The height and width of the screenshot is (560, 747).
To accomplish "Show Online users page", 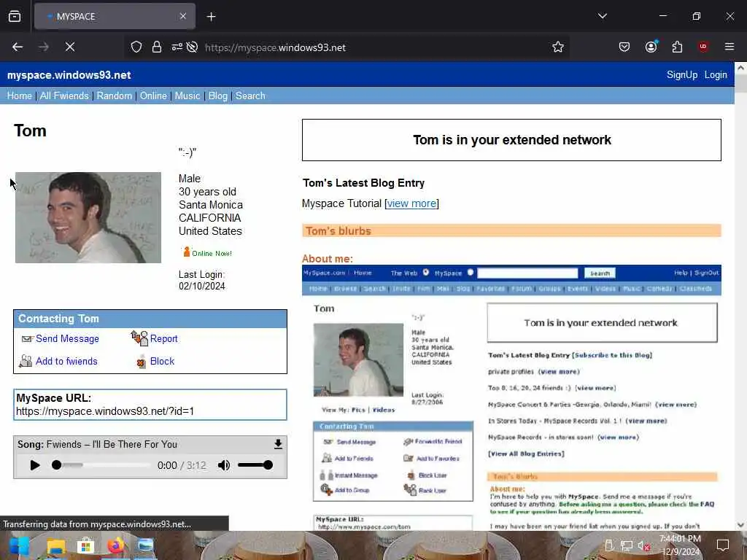I will click(153, 96).
